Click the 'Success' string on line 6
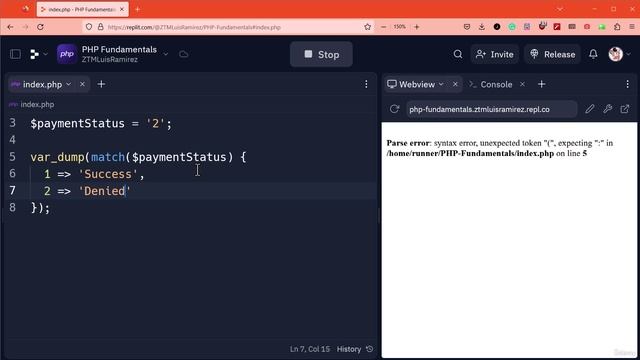This screenshot has height=360, width=640. [x=108, y=174]
